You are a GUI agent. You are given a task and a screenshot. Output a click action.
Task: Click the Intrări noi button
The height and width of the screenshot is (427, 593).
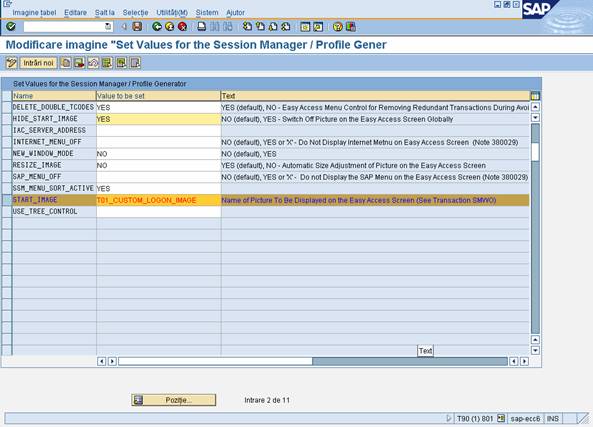pos(38,63)
